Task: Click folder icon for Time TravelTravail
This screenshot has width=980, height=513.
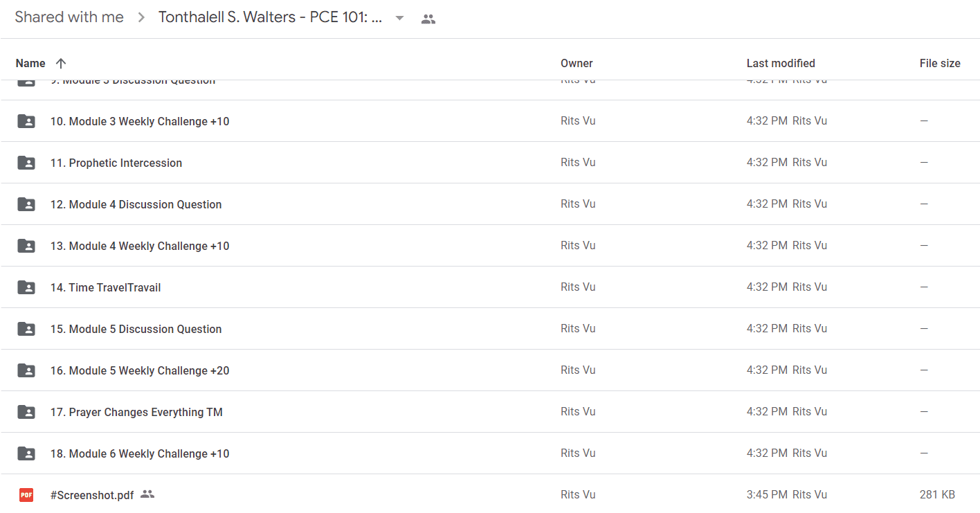Action: tap(26, 287)
